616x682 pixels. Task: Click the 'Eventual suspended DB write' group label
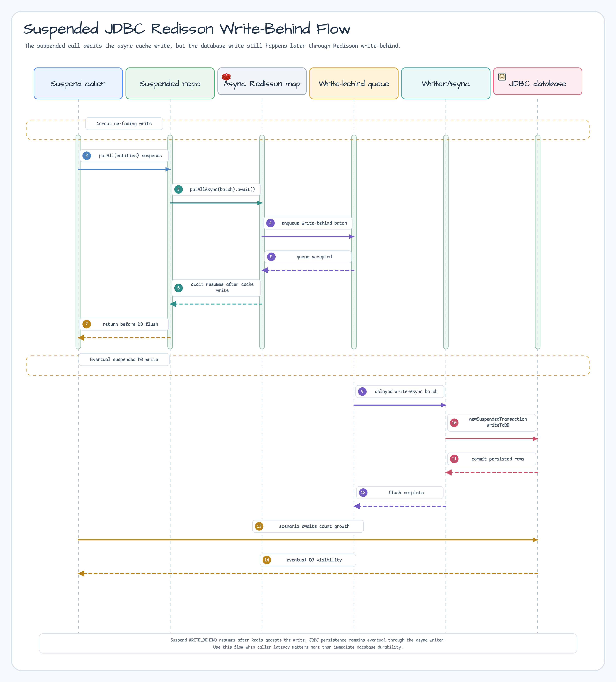pyautogui.click(x=124, y=359)
